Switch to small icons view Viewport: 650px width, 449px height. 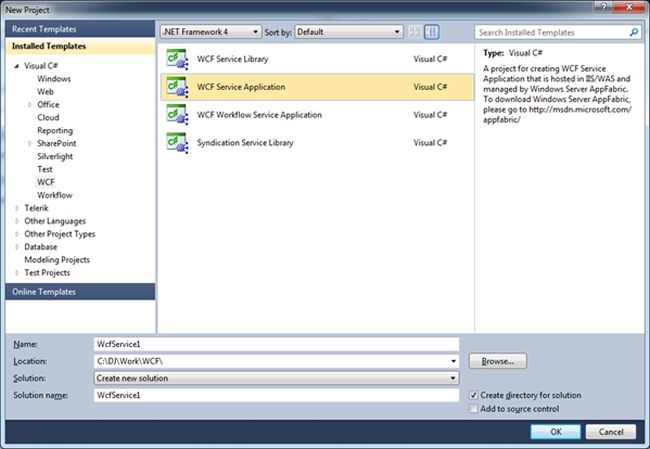(414, 32)
